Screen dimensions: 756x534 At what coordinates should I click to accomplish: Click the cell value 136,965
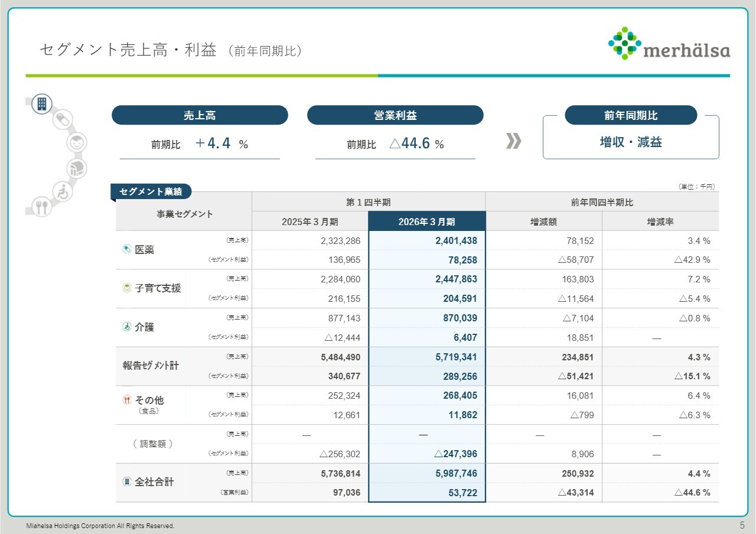coord(344,260)
